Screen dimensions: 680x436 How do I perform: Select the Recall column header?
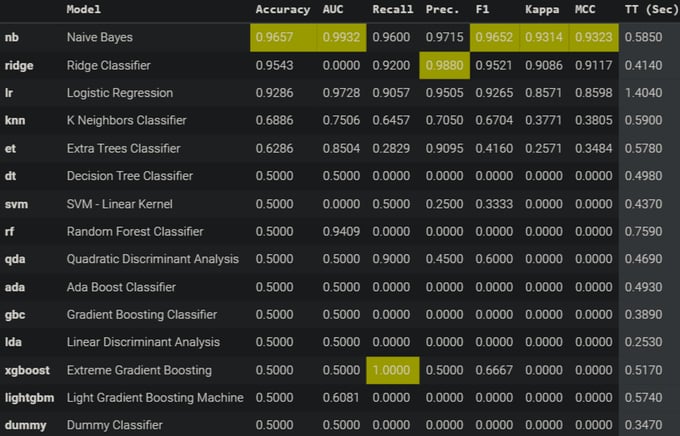click(x=392, y=10)
